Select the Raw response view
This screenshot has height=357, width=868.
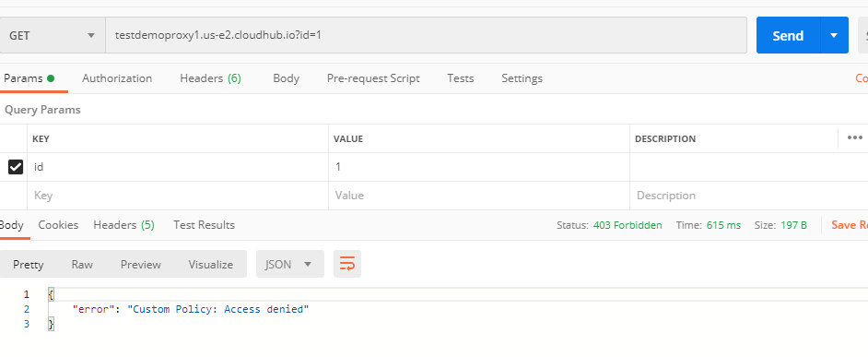pos(82,265)
